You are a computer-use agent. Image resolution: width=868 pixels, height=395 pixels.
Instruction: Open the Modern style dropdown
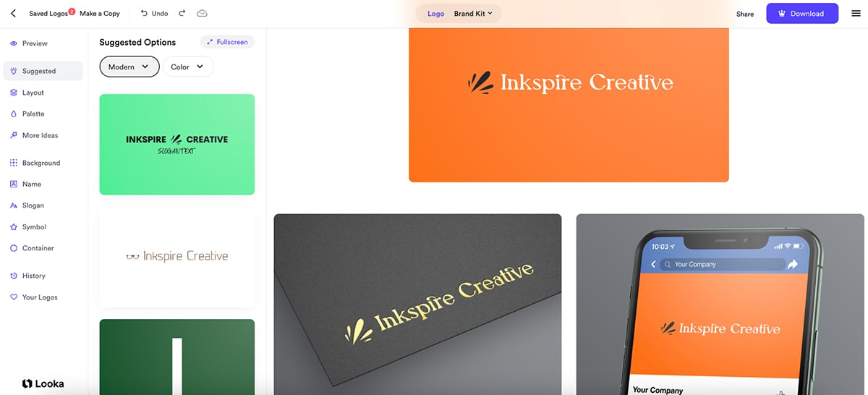[x=129, y=67]
